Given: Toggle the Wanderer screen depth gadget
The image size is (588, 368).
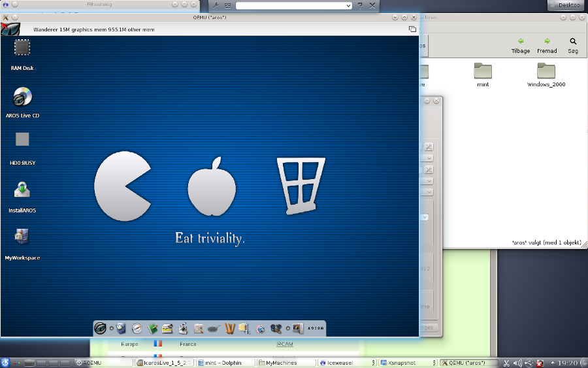Looking at the screenshot, I should 412,29.
